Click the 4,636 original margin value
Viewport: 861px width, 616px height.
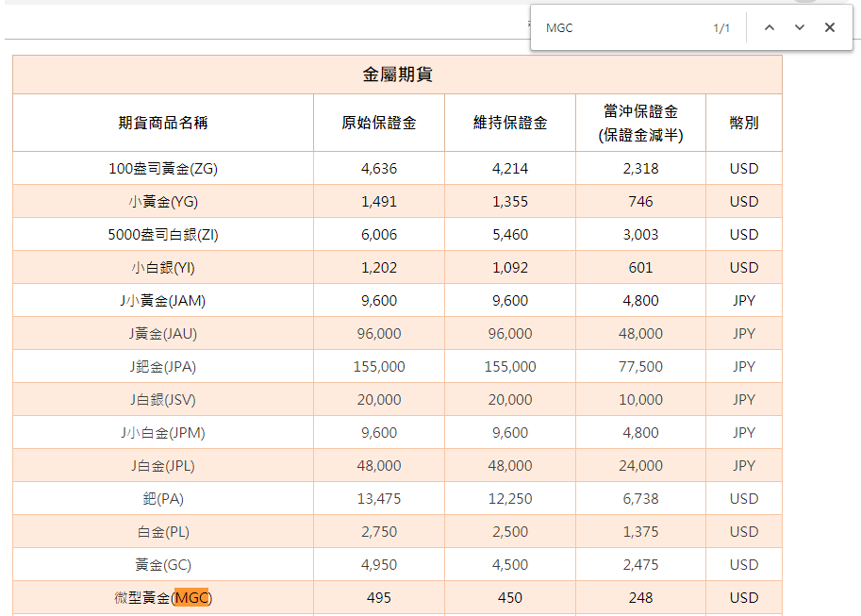[379, 169]
